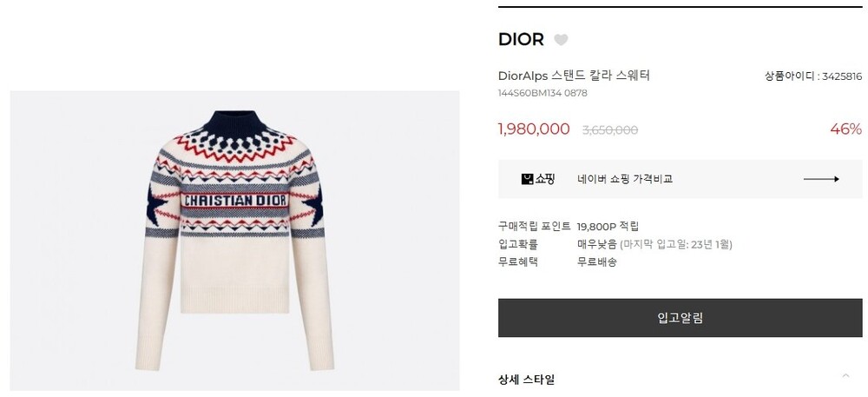Click the 입고확률 label
Screen dimensions: 868x397
tap(518, 244)
